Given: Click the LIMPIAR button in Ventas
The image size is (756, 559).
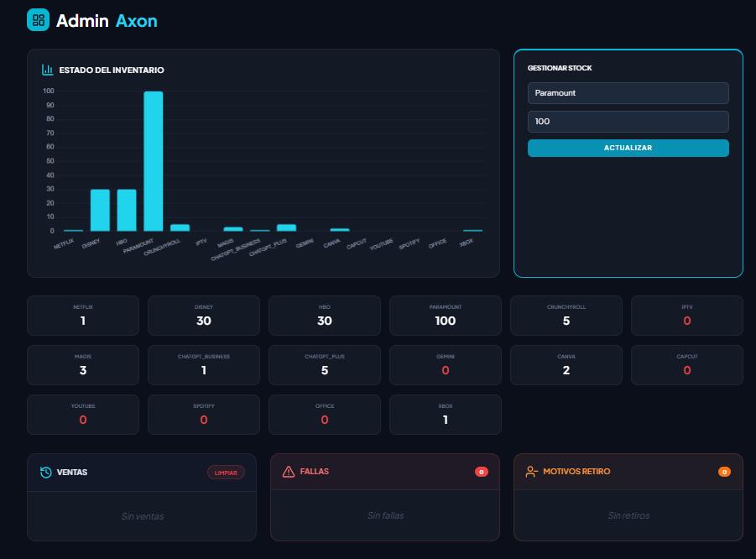Looking at the screenshot, I should (226, 473).
